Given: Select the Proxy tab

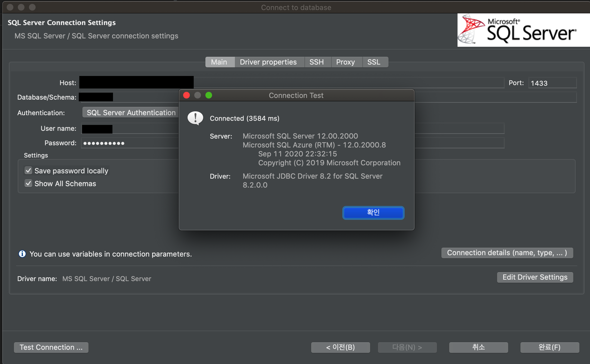Looking at the screenshot, I should [x=345, y=62].
